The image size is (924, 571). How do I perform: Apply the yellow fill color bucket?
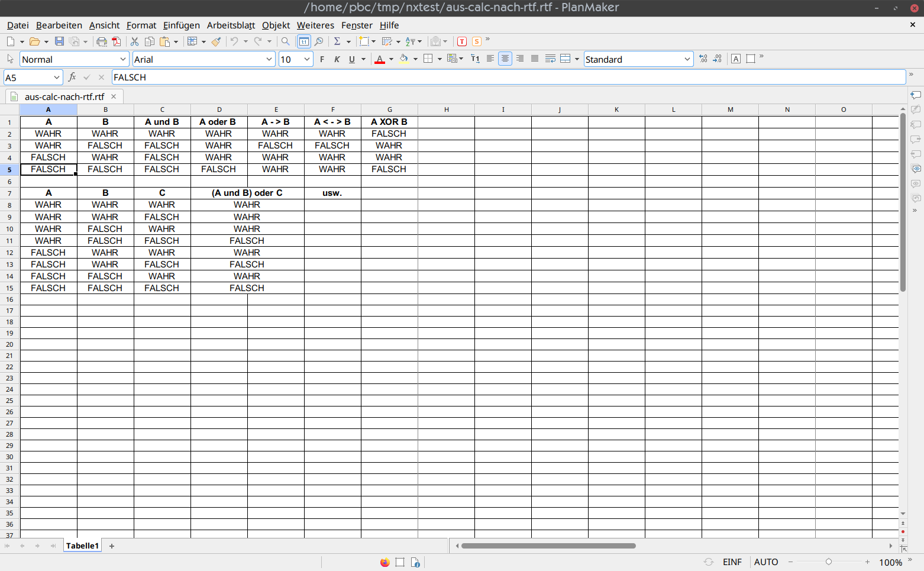(x=404, y=59)
